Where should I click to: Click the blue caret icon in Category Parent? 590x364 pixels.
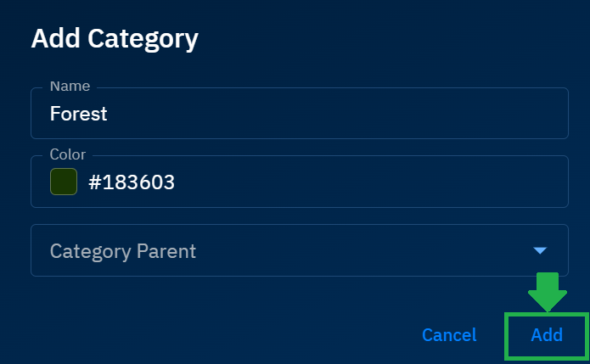(539, 250)
